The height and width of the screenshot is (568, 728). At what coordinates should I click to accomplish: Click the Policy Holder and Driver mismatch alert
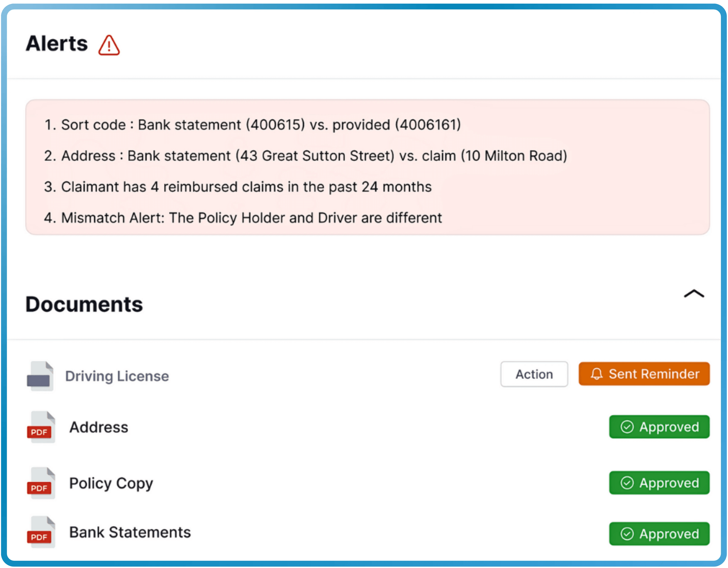point(243,218)
